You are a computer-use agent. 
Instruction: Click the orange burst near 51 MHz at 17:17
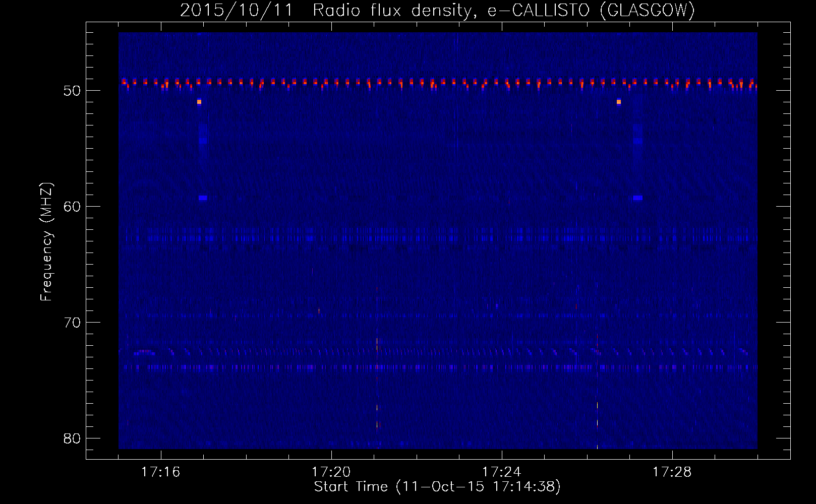[199, 102]
